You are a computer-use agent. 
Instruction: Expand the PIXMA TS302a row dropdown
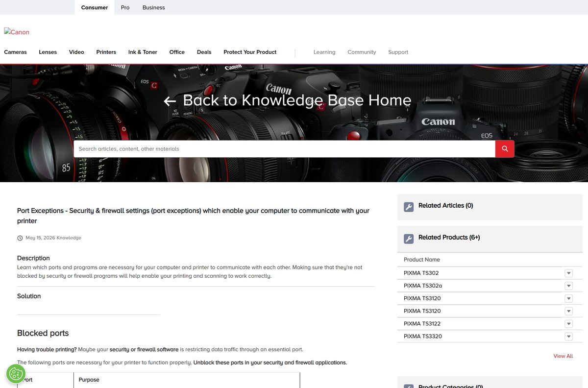568,286
